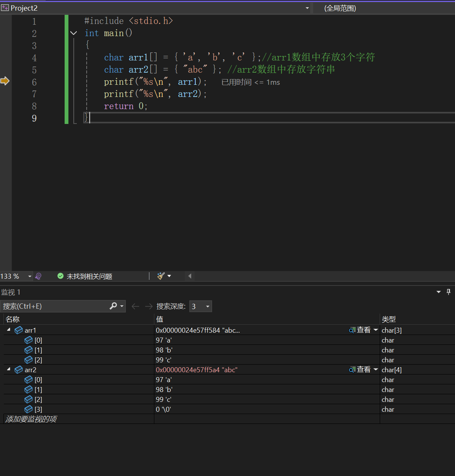This screenshot has width=455, height=476.
Task: Click the cube icon of arr2 [3]
Action: (x=29, y=409)
